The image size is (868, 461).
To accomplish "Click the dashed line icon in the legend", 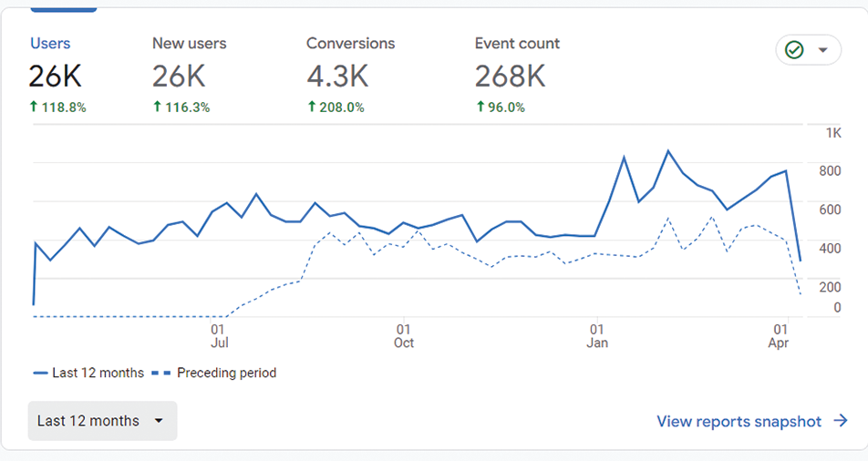I will tap(160, 374).
